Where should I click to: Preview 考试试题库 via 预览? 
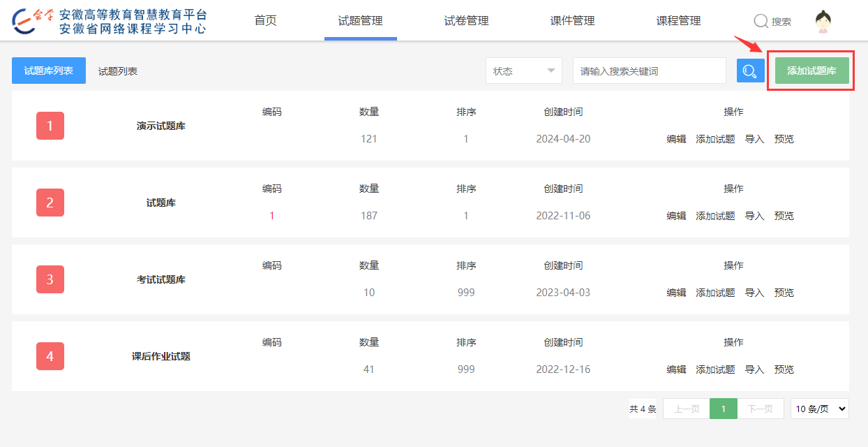coord(784,293)
